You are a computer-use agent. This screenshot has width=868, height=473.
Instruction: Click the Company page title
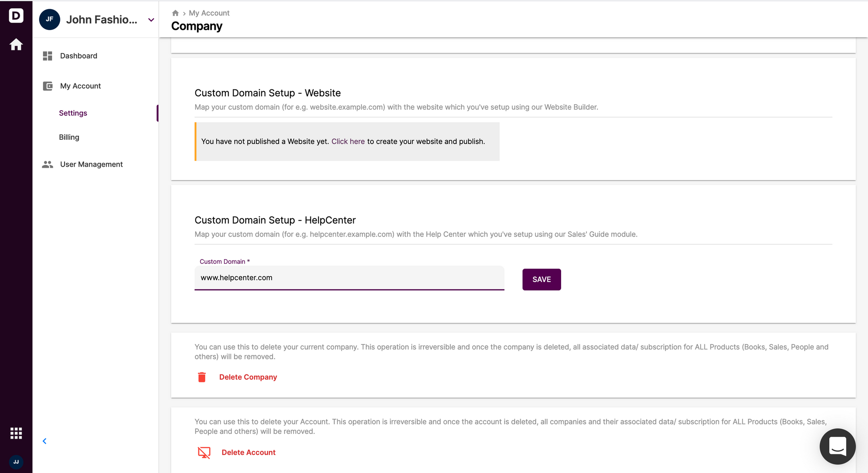[x=197, y=26]
